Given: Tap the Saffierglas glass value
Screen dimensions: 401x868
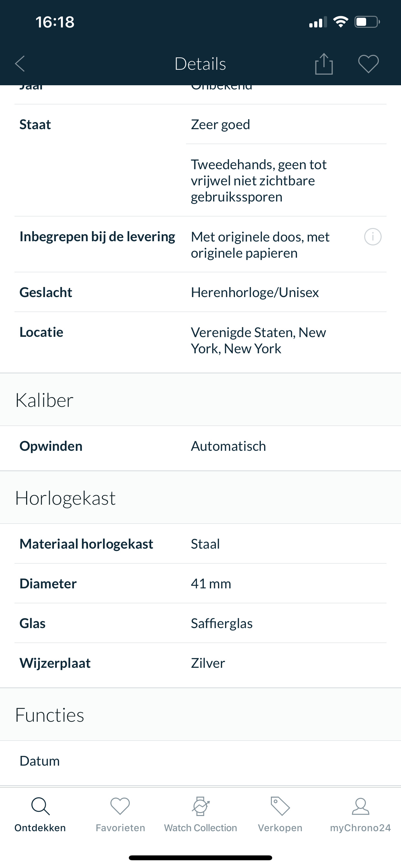Looking at the screenshot, I should [x=222, y=623].
